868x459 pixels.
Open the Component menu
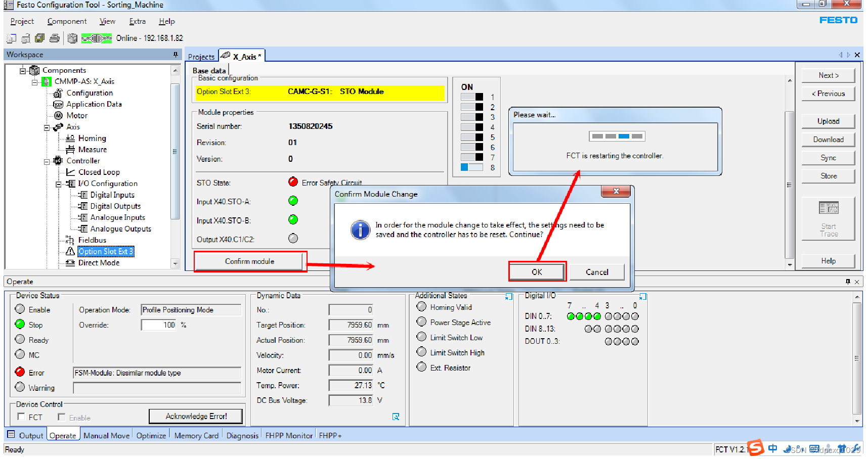pyautogui.click(x=67, y=21)
